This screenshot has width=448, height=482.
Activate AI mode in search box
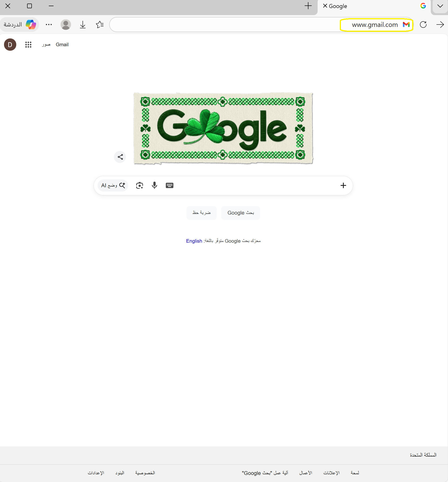click(x=113, y=186)
